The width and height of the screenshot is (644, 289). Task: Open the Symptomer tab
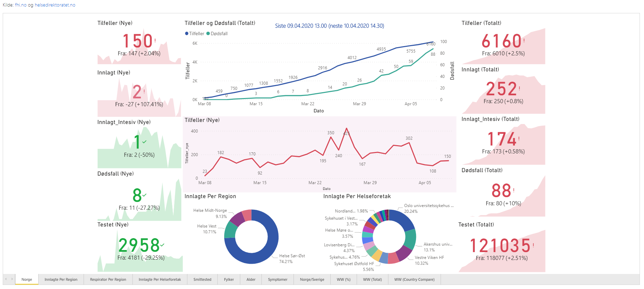[x=278, y=279]
